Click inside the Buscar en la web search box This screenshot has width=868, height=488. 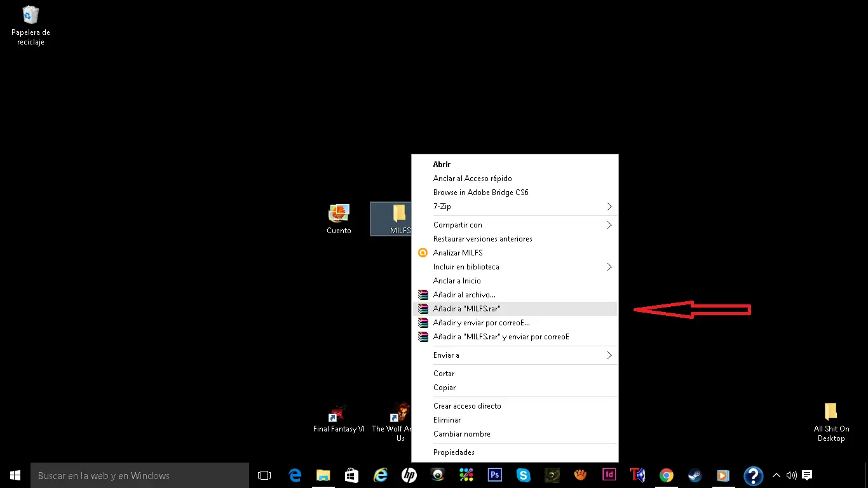[x=127, y=475]
